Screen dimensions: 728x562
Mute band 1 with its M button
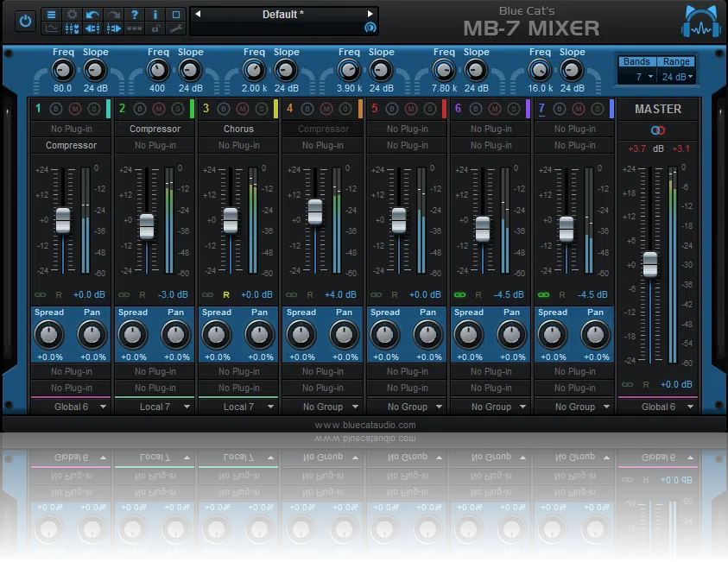[x=76, y=108]
